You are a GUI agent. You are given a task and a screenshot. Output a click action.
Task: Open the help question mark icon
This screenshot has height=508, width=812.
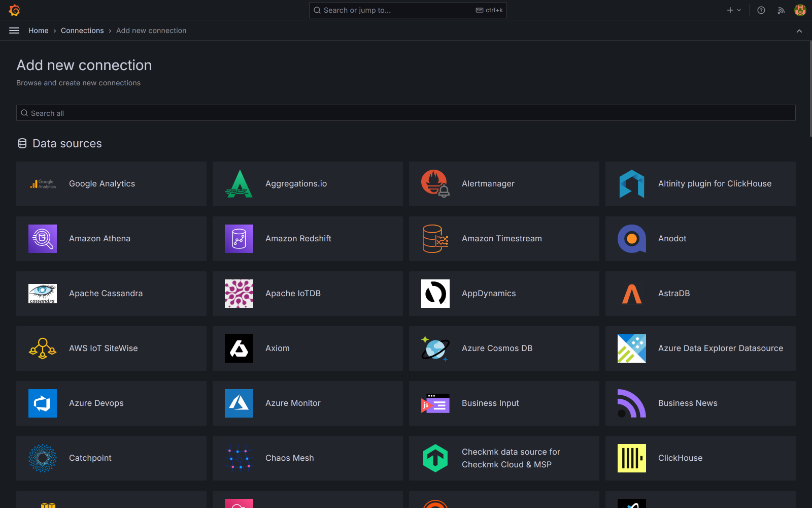[x=761, y=10]
